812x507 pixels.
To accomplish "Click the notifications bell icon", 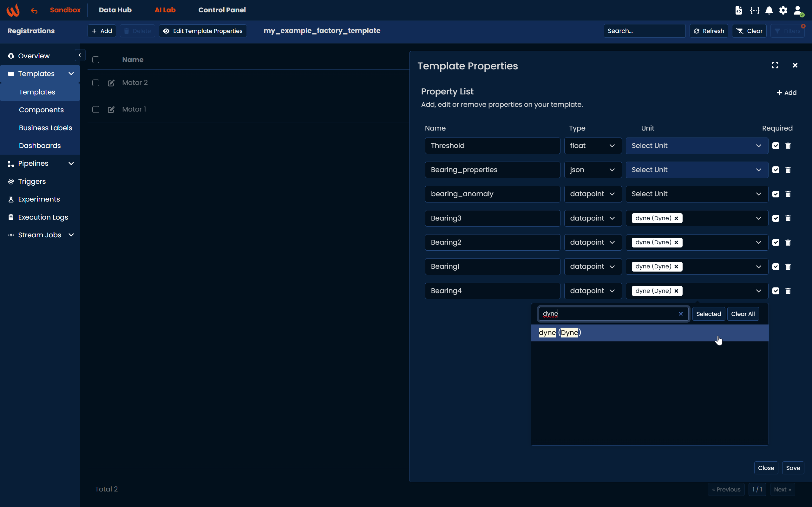I will click(769, 10).
